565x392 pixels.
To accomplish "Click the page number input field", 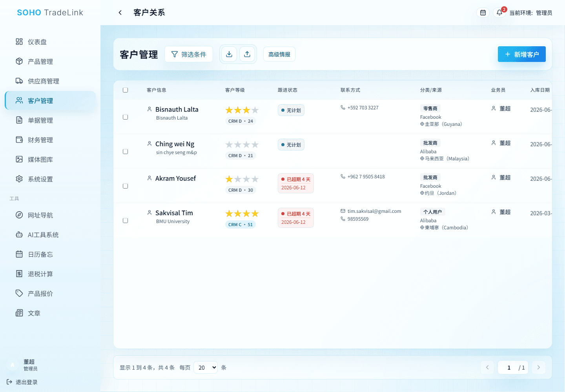I will [x=509, y=367].
